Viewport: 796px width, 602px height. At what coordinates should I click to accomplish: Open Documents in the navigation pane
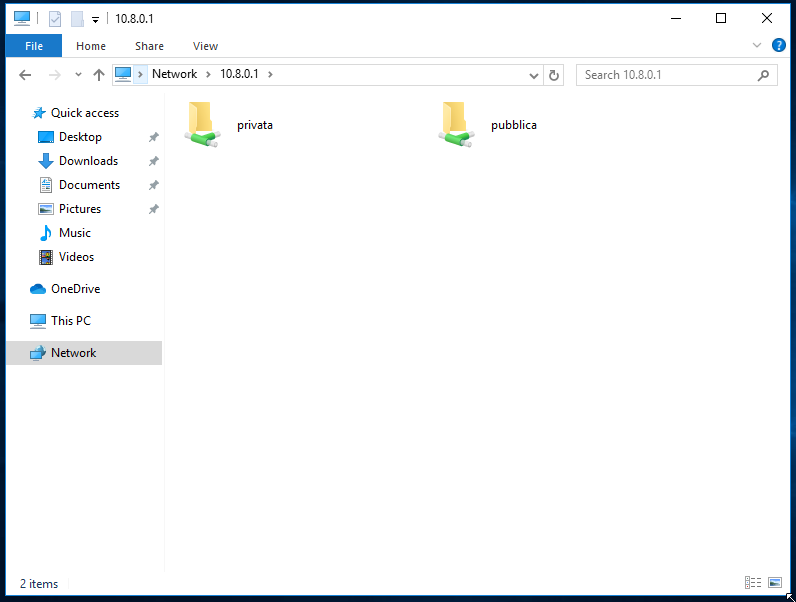[x=89, y=185]
